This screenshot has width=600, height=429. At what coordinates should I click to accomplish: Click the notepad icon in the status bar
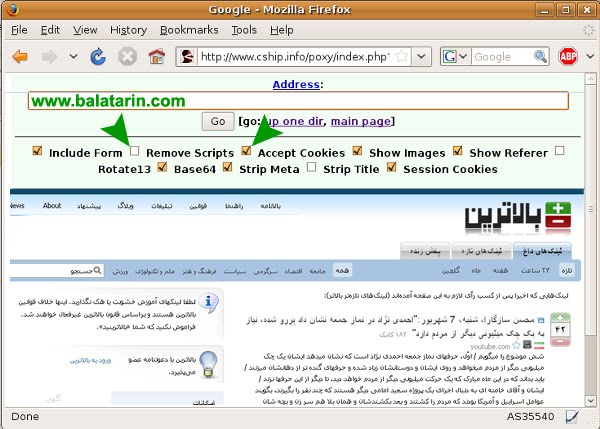[572, 417]
